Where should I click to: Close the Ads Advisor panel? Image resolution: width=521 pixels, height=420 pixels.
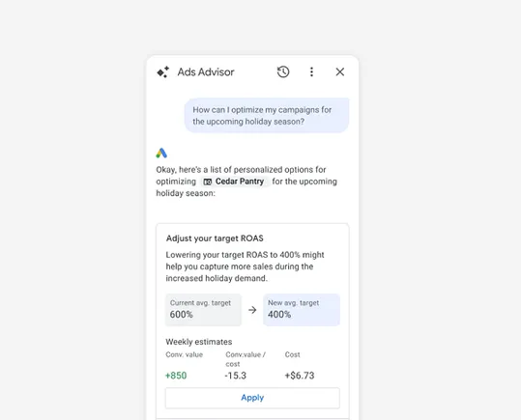(340, 72)
